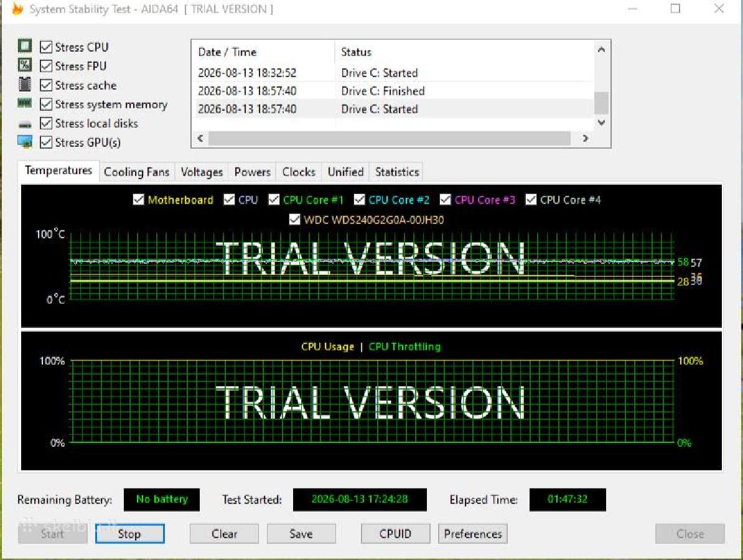This screenshot has width=743, height=560.
Task: Open the Clocks tab
Action: click(299, 172)
